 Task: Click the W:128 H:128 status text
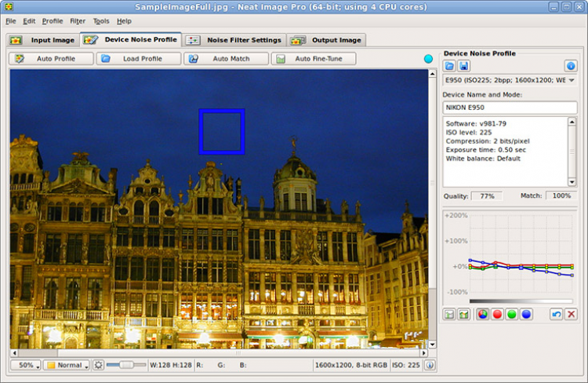171,365
